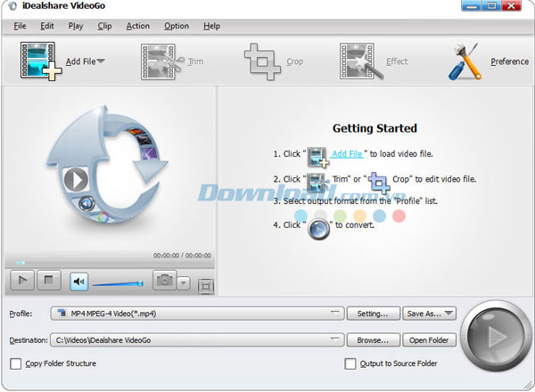Expand the Save As dropdown button
The height and width of the screenshot is (392, 535).
(448, 314)
